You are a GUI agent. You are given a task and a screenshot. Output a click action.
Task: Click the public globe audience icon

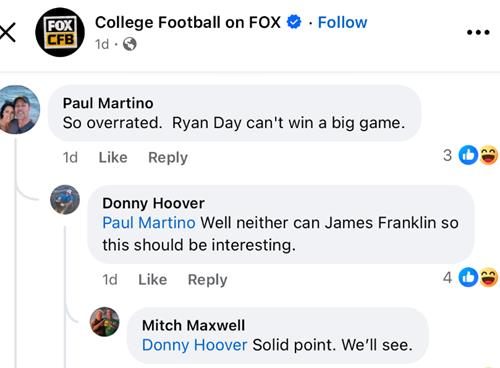(130, 44)
